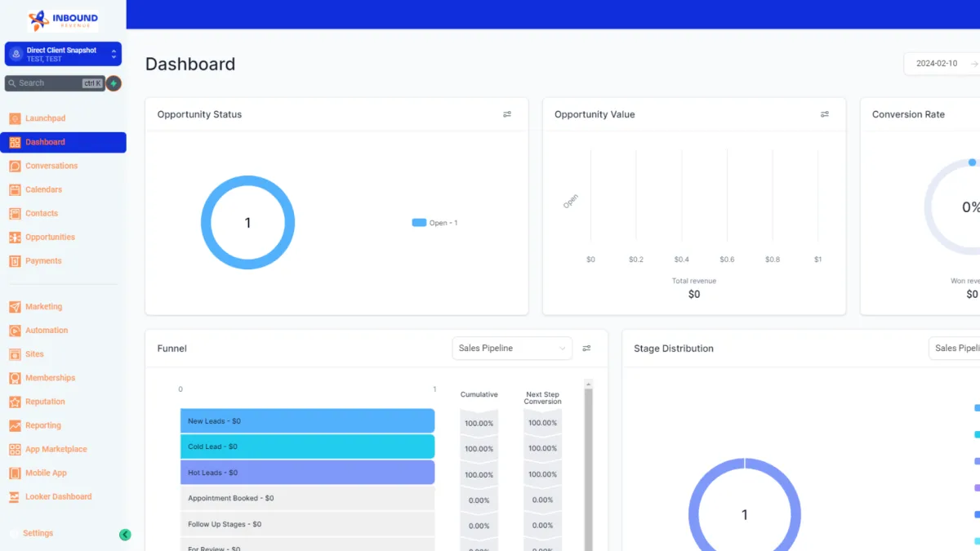The image size is (980, 551).
Task: Open the Funnel Sales Pipeline dropdown
Action: [x=512, y=349]
